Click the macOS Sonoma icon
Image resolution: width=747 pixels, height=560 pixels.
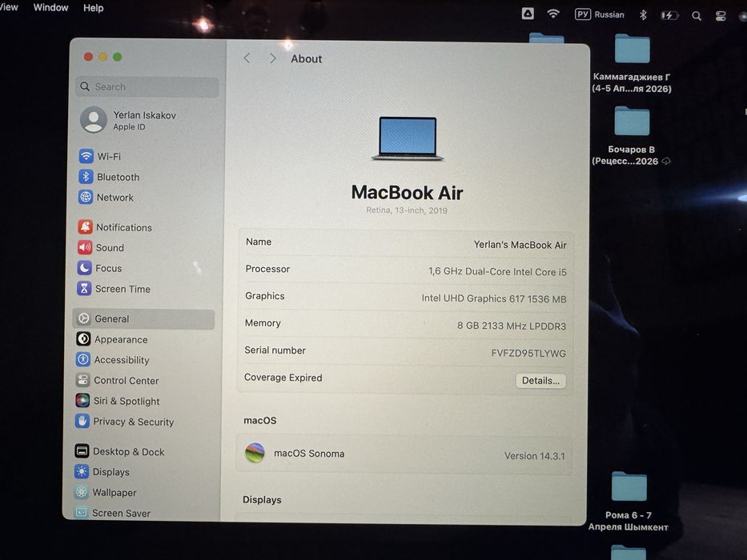(255, 452)
